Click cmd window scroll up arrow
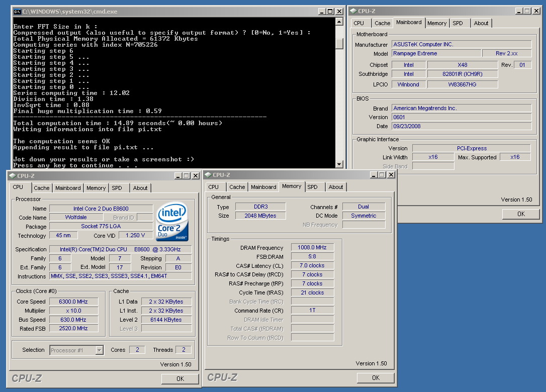This screenshot has height=392, width=546. click(x=339, y=22)
